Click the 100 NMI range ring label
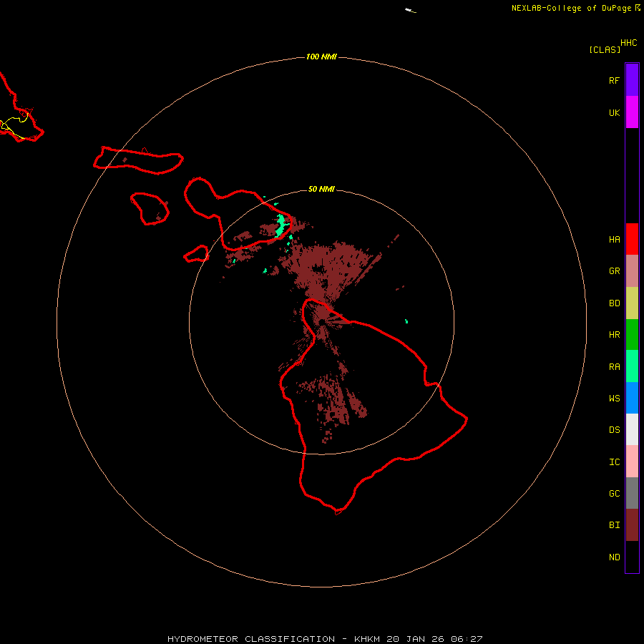This screenshot has height=644, width=644. pos(321,57)
